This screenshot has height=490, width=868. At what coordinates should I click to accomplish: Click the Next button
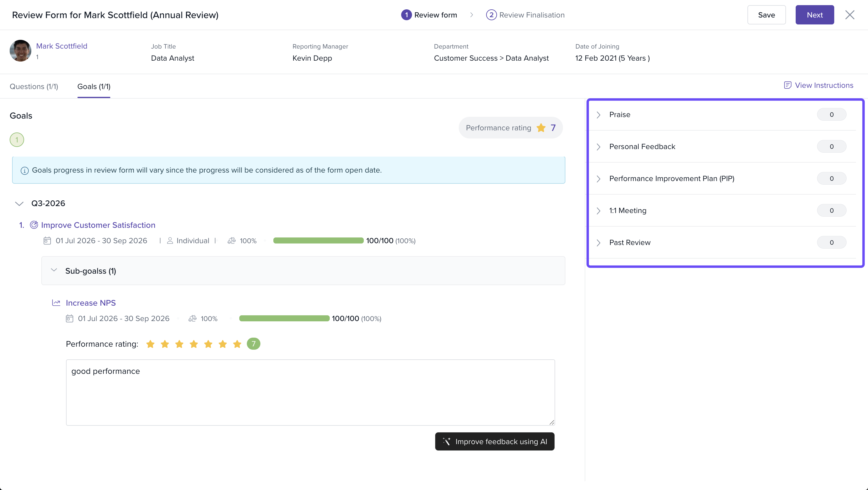(815, 15)
